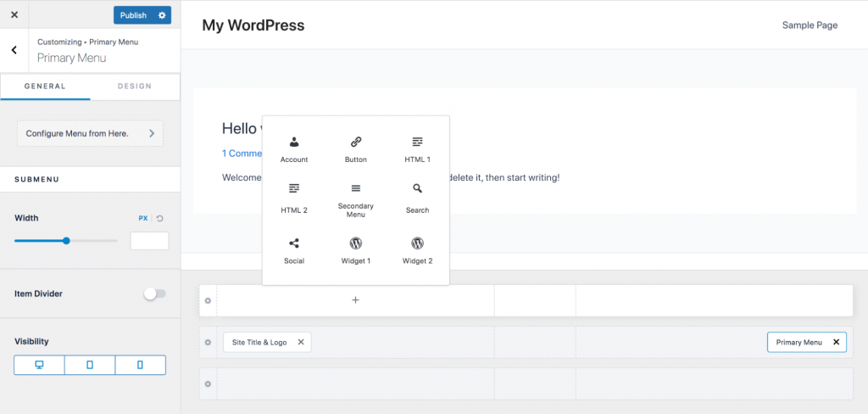The image size is (868, 414).
Task: Select the HTML 1 element icon
Action: point(417,142)
